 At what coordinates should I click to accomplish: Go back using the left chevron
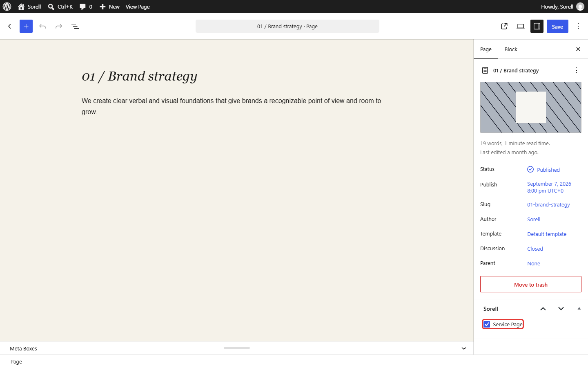click(10, 26)
